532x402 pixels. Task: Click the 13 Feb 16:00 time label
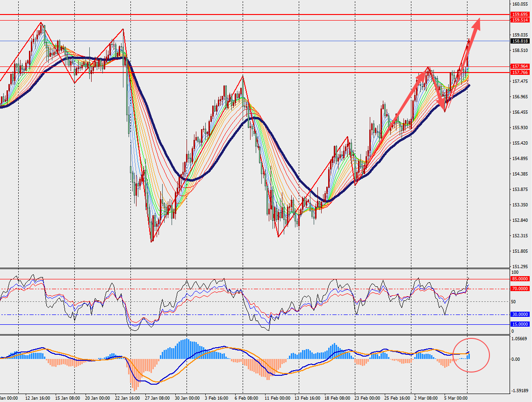[x=307, y=398]
